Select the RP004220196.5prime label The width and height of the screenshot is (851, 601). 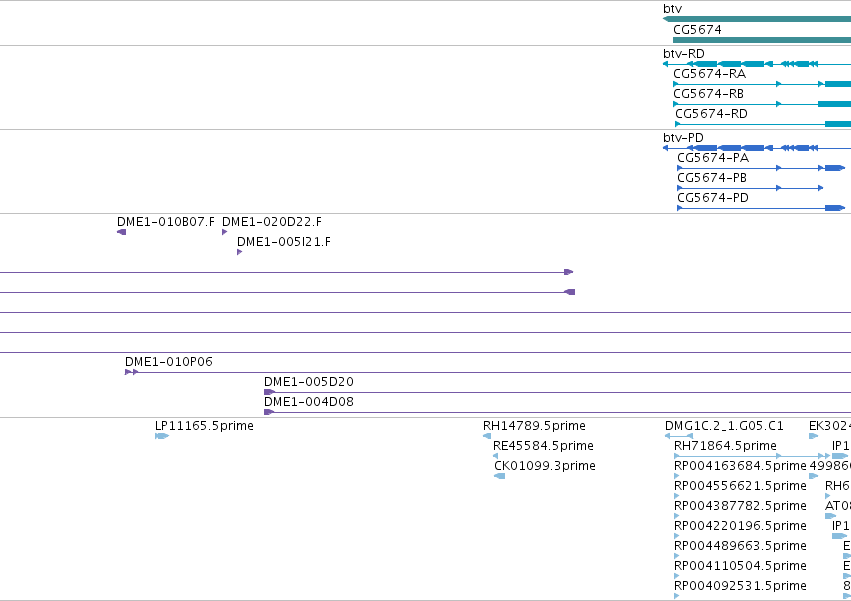click(x=740, y=527)
